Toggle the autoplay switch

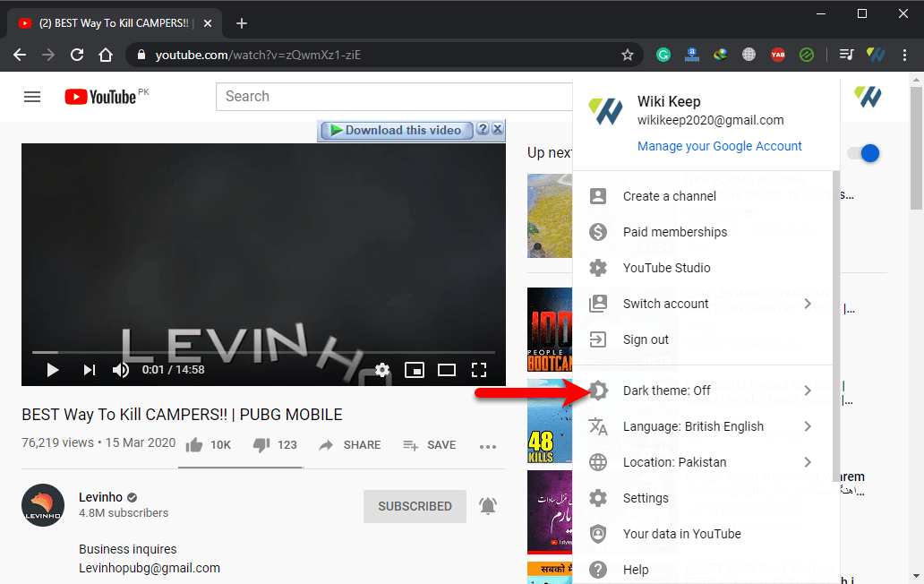tap(864, 153)
